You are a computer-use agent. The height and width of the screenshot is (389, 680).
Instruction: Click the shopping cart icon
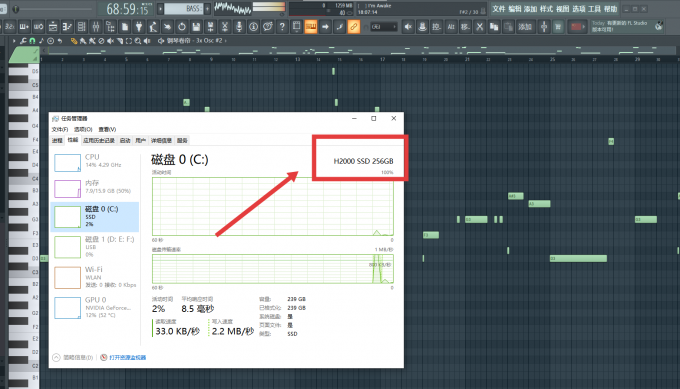click(558, 27)
